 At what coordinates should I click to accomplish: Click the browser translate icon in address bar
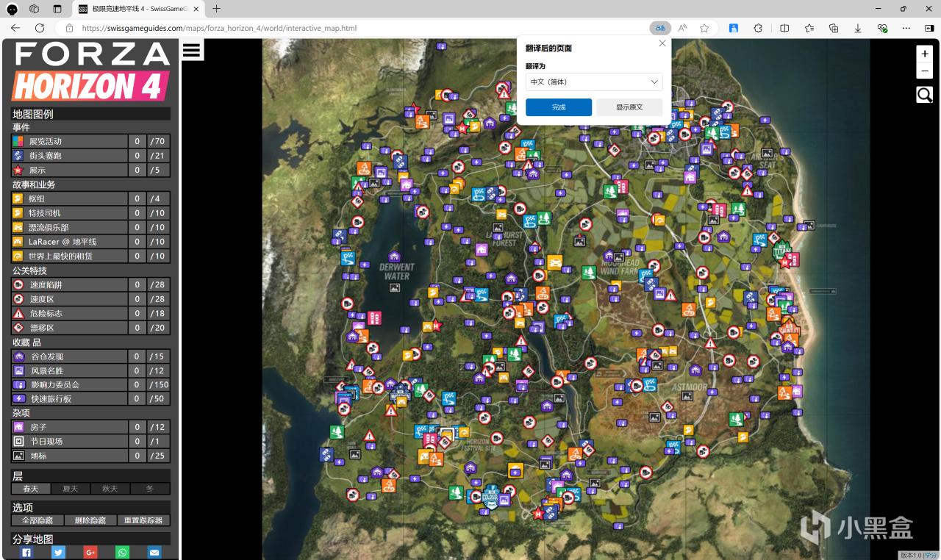pos(660,28)
